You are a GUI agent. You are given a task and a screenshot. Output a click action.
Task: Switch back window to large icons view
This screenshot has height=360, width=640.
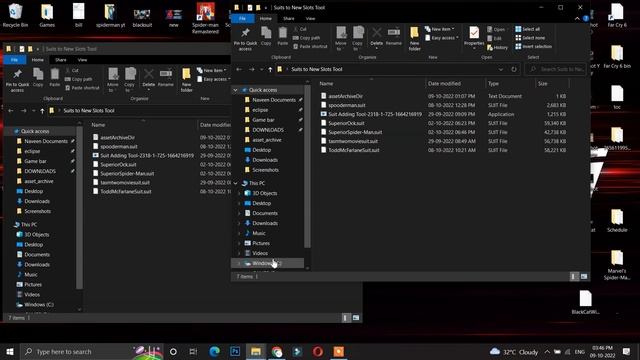tap(356, 318)
